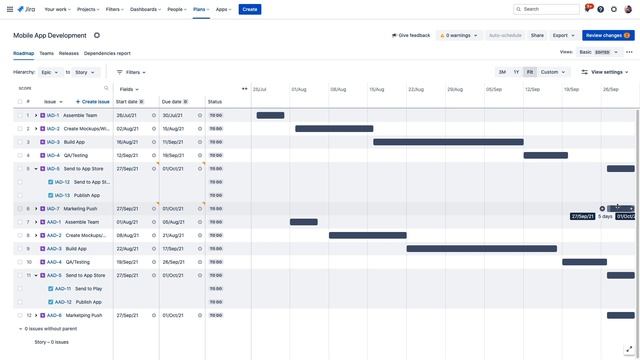Image resolution: width=640 pixels, height=360 pixels.
Task: Expand the IAD-7 Marketing Push row
Action: click(x=36, y=209)
